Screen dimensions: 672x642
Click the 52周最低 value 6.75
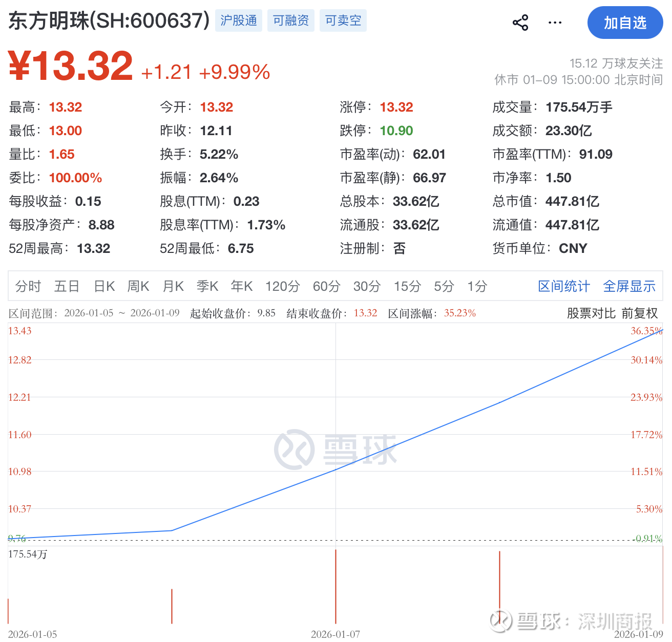pos(241,248)
